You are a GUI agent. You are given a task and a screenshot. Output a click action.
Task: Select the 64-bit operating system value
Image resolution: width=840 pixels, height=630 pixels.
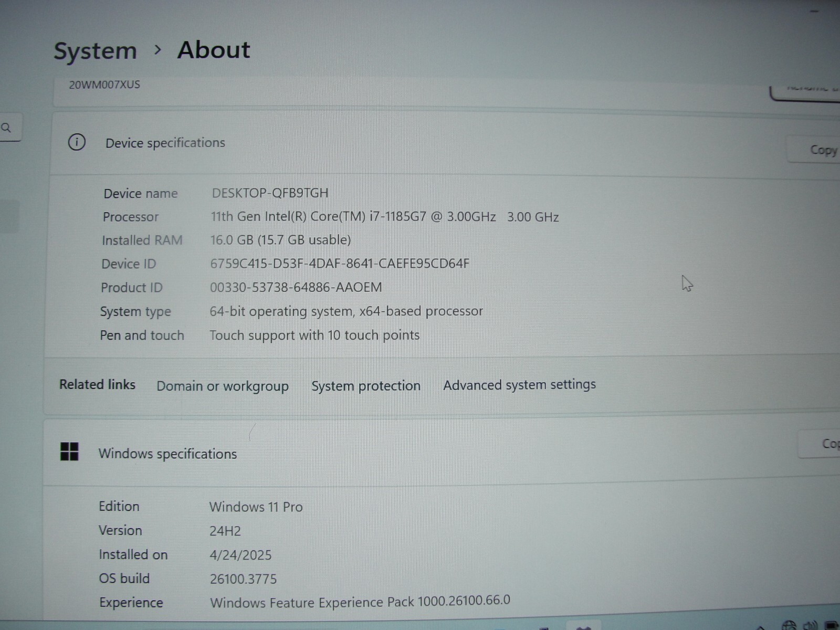pyautogui.click(x=346, y=311)
